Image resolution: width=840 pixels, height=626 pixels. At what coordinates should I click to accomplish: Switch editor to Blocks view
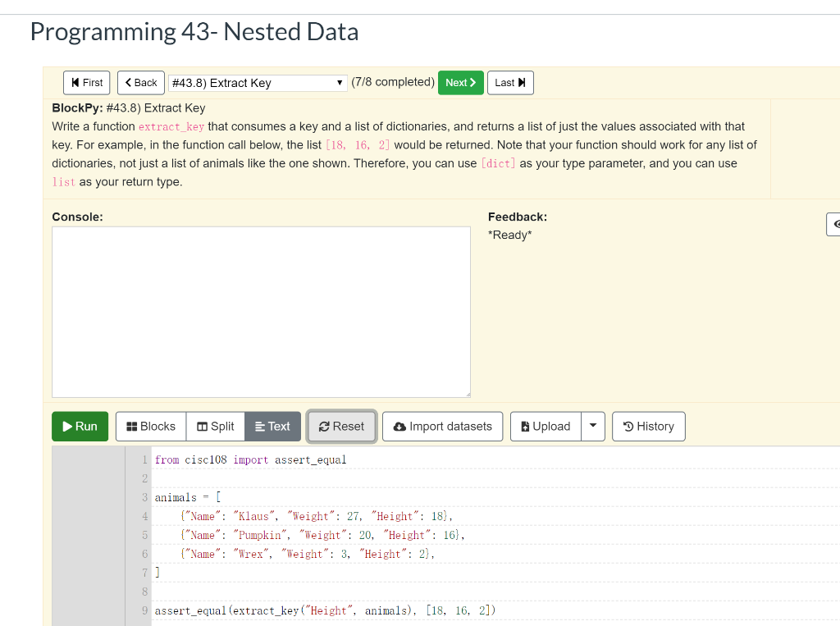coord(151,426)
